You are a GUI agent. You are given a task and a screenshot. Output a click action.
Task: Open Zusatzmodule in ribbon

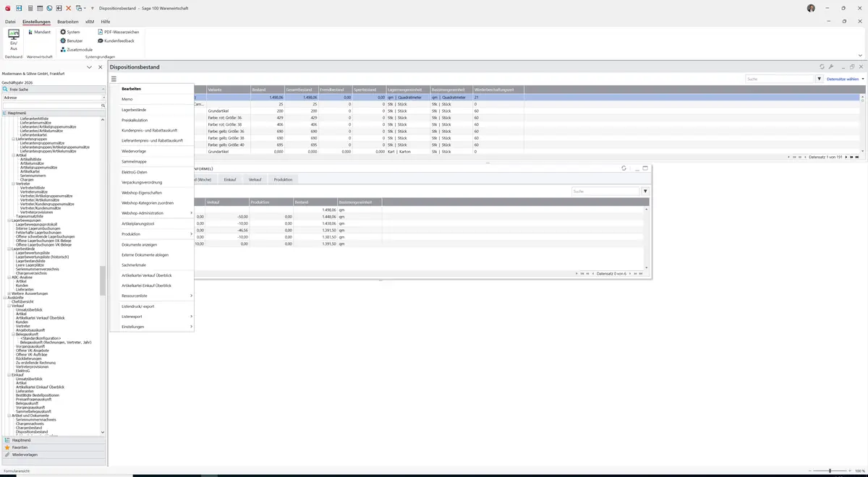pos(76,49)
